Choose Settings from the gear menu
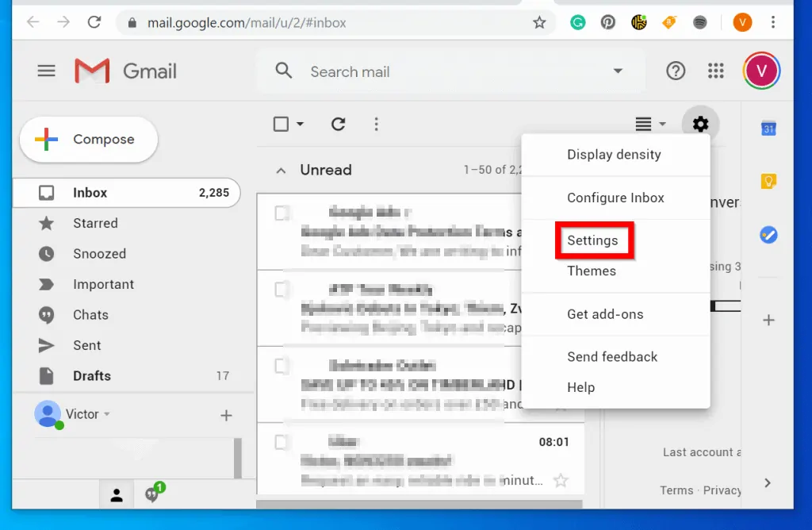The width and height of the screenshot is (812, 530). pos(592,240)
